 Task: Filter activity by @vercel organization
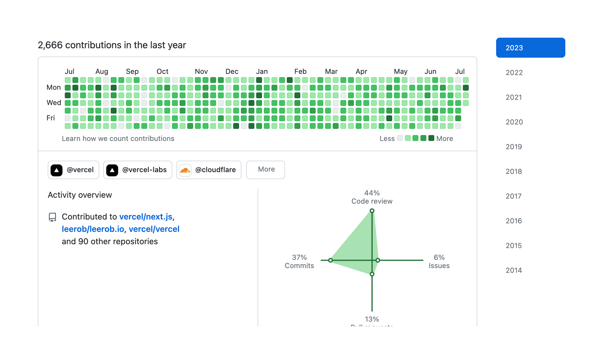(73, 170)
